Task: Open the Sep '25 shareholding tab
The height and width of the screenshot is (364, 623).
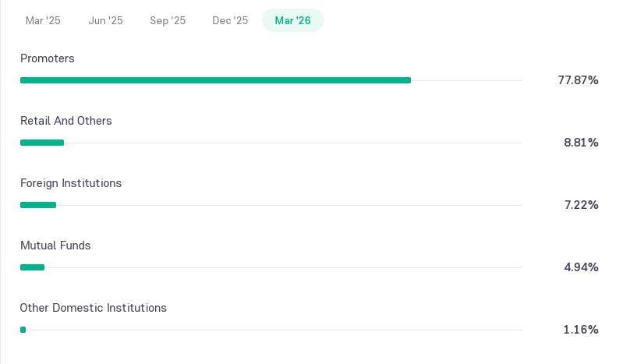Action: 168,20
